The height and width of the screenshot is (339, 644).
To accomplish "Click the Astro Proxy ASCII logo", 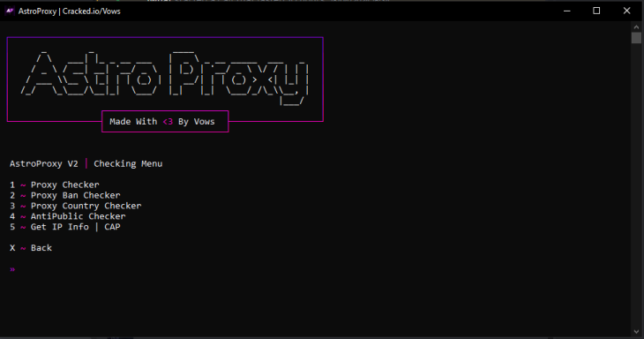I will coord(165,78).
